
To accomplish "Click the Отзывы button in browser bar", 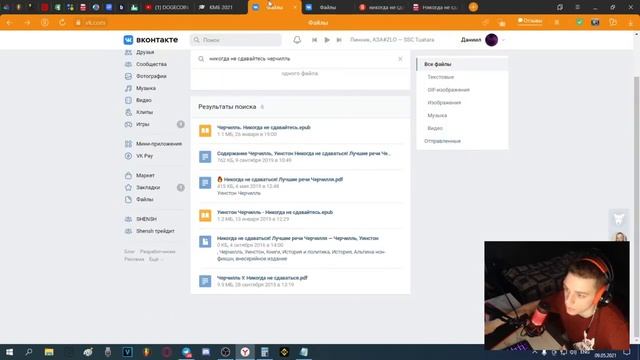I will click(530, 20).
